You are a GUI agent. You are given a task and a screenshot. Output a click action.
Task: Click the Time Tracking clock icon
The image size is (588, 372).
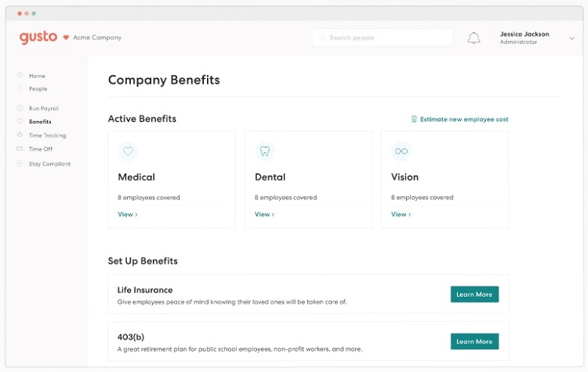tap(20, 135)
